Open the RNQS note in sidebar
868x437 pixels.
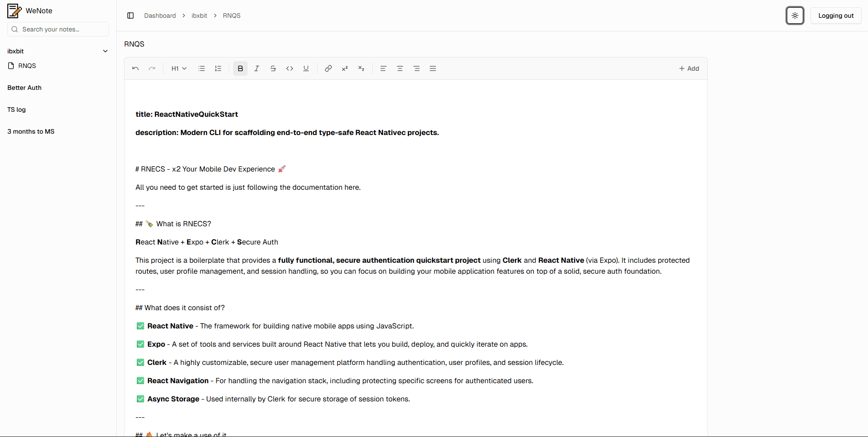pos(27,66)
